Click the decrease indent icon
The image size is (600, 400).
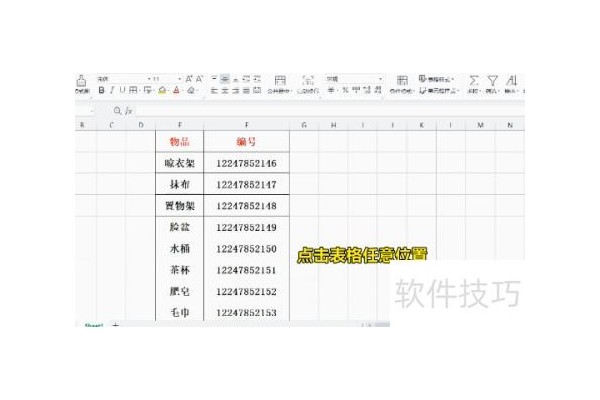pos(246,79)
